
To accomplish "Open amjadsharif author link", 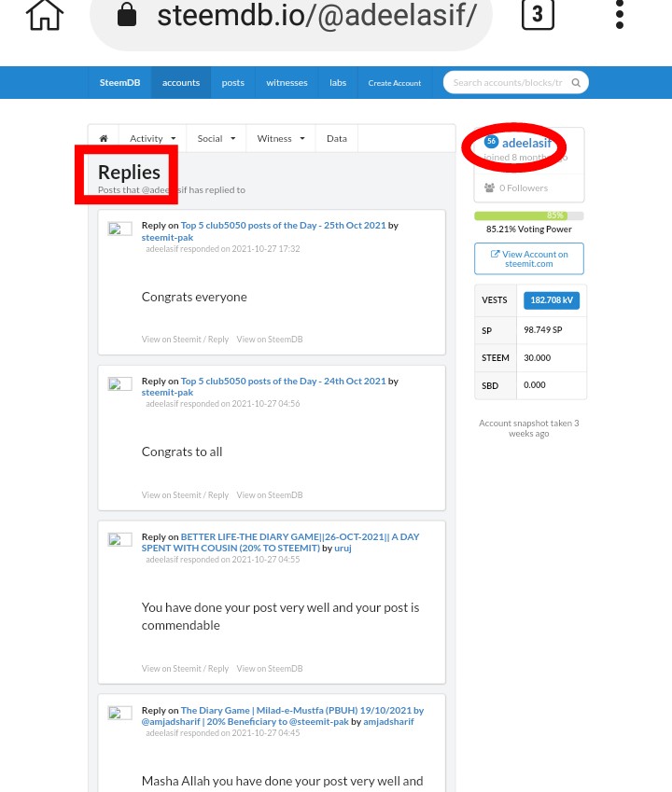I will [388, 721].
